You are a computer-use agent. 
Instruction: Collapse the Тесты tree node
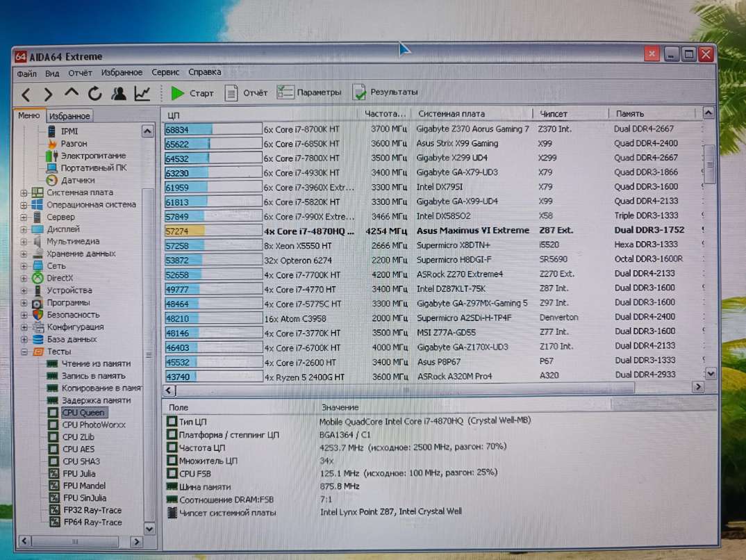click(x=24, y=352)
